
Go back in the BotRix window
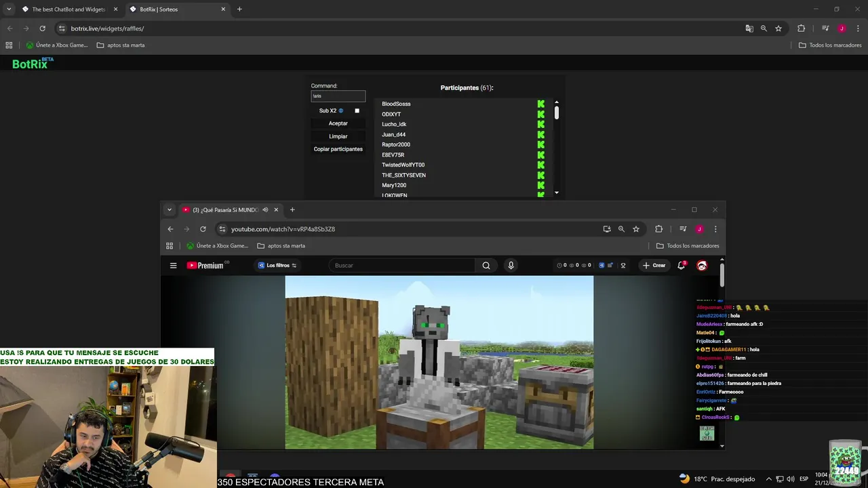(9, 28)
